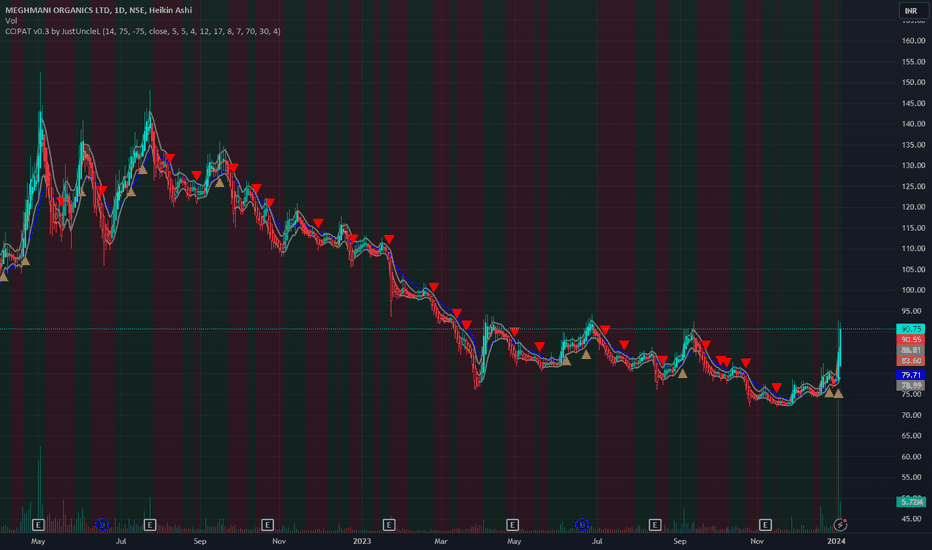Open the earnings E marker between 2023 and Mar
This screenshot has height=550, width=932.
tap(389, 524)
